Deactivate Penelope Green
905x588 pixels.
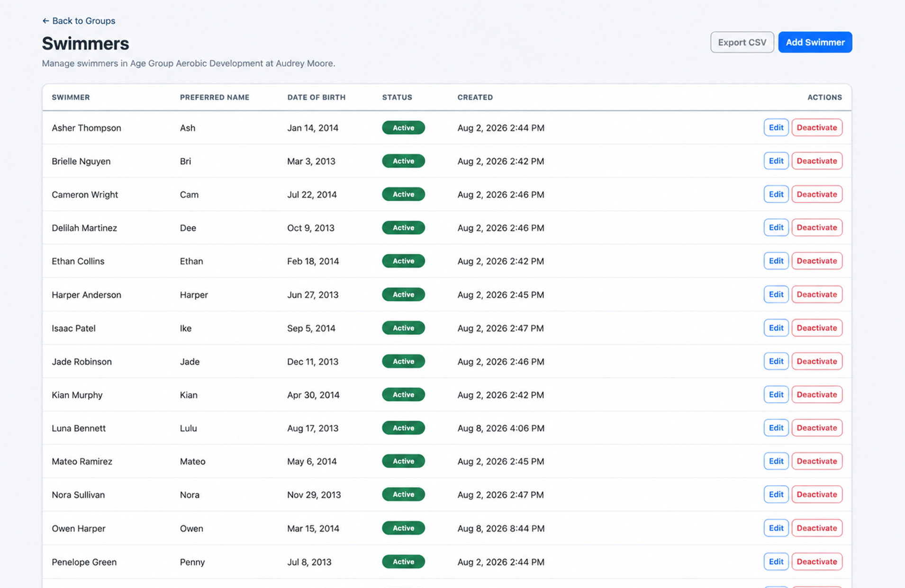817,561
